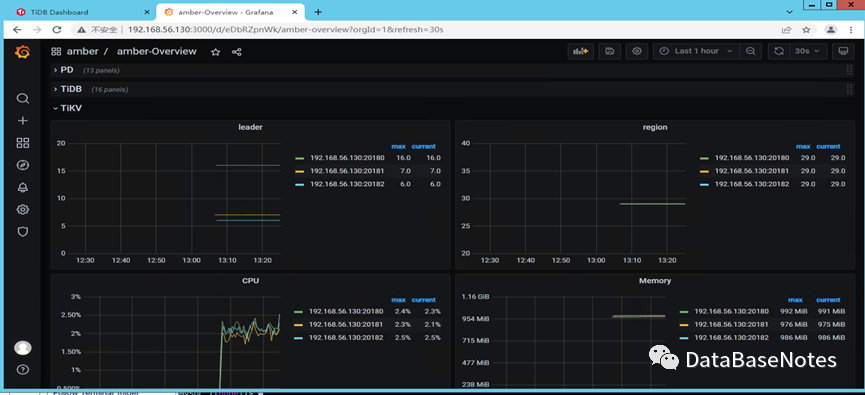
Task: Zoom out time range magnifier icon
Action: pyautogui.click(x=750, y=51)
